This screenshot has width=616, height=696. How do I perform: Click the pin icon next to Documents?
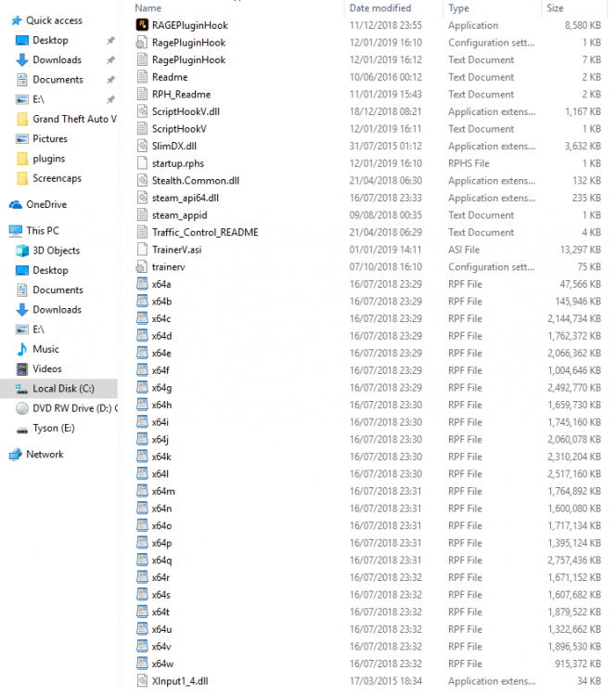(x=110, y=80)
